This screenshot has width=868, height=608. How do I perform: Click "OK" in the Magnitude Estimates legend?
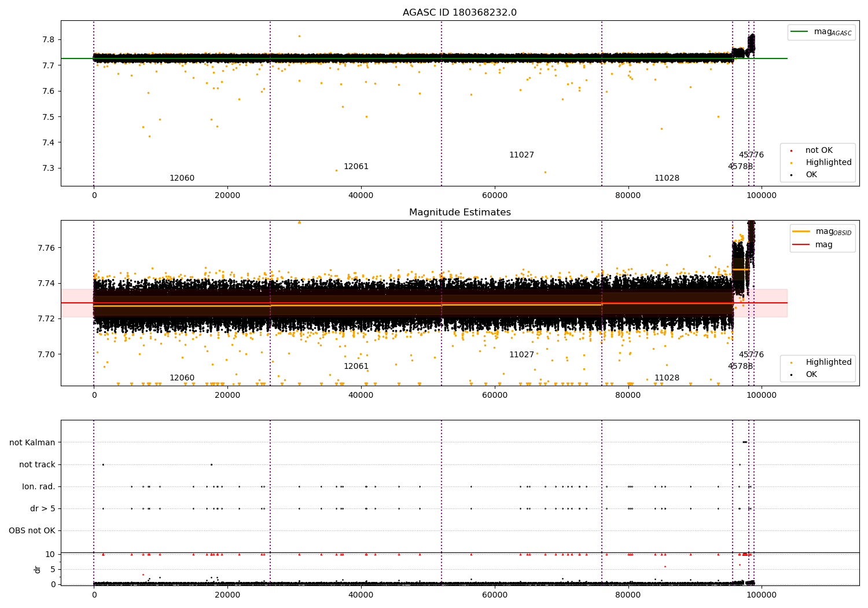coord(804,375)
